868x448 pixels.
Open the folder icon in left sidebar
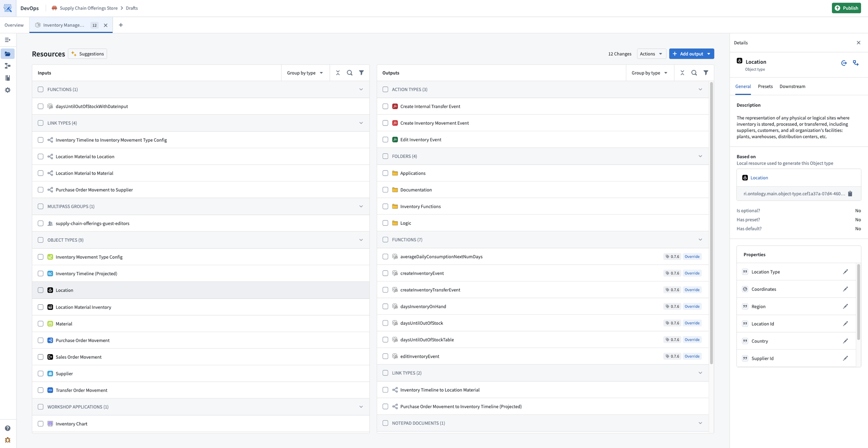point(8,54)
